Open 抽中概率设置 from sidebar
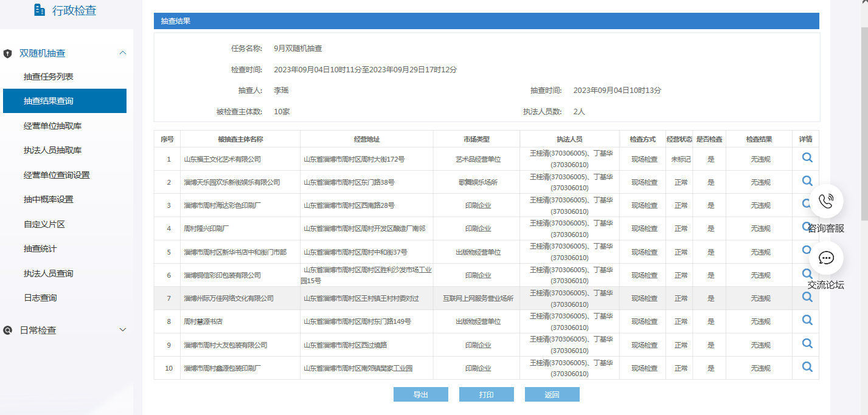This screenshot has height=415, width=868. [49, 199]
